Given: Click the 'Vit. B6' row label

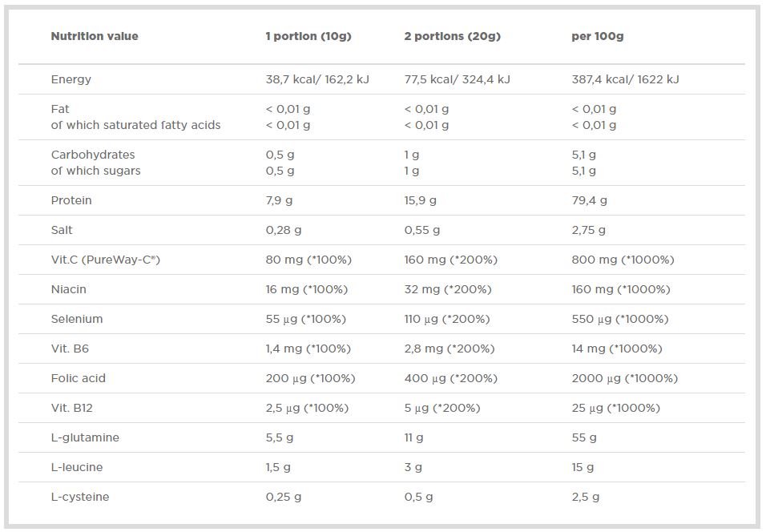Looking at the screenshot, I should [x=70, y=349].
